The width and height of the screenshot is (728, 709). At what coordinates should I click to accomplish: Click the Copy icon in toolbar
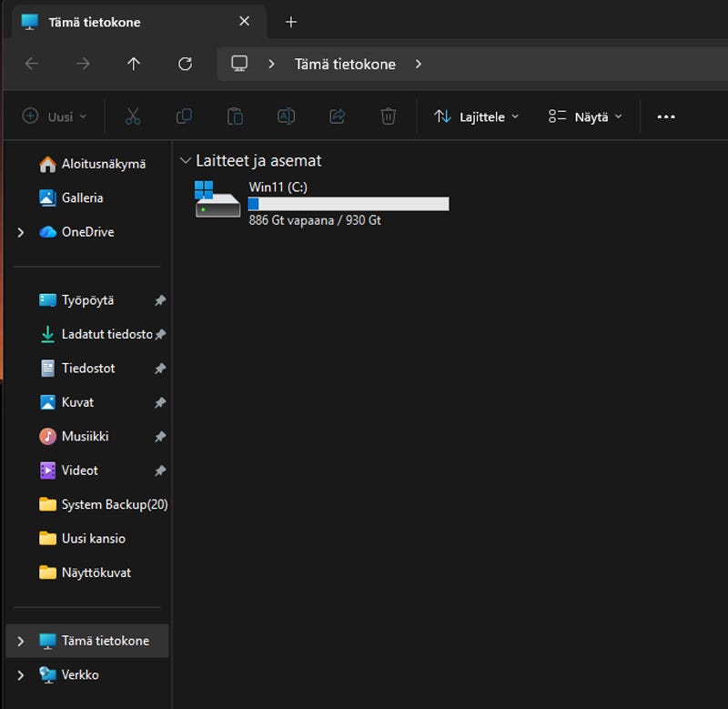(x=184, y=116)
